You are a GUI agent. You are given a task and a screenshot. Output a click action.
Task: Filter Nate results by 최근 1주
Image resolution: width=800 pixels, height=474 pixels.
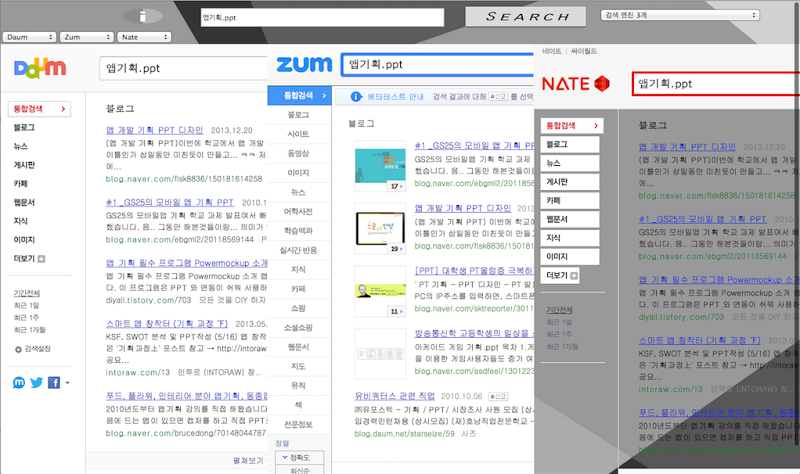[559, 334]
